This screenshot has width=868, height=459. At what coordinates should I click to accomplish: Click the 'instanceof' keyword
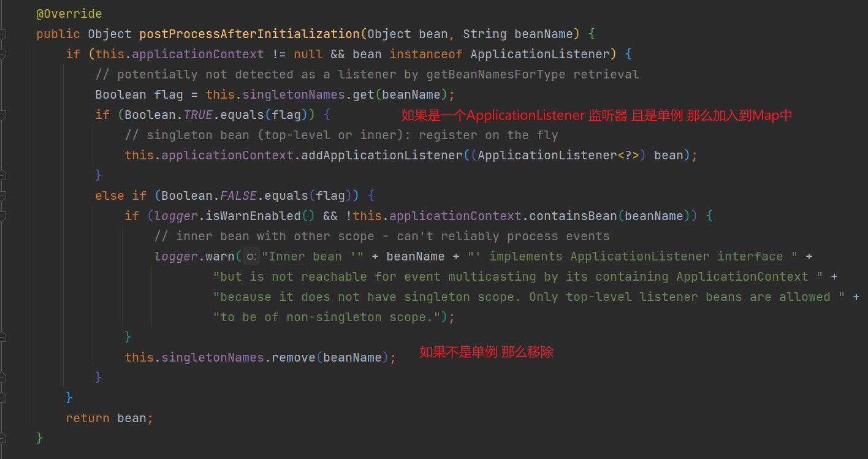point(426,54)
